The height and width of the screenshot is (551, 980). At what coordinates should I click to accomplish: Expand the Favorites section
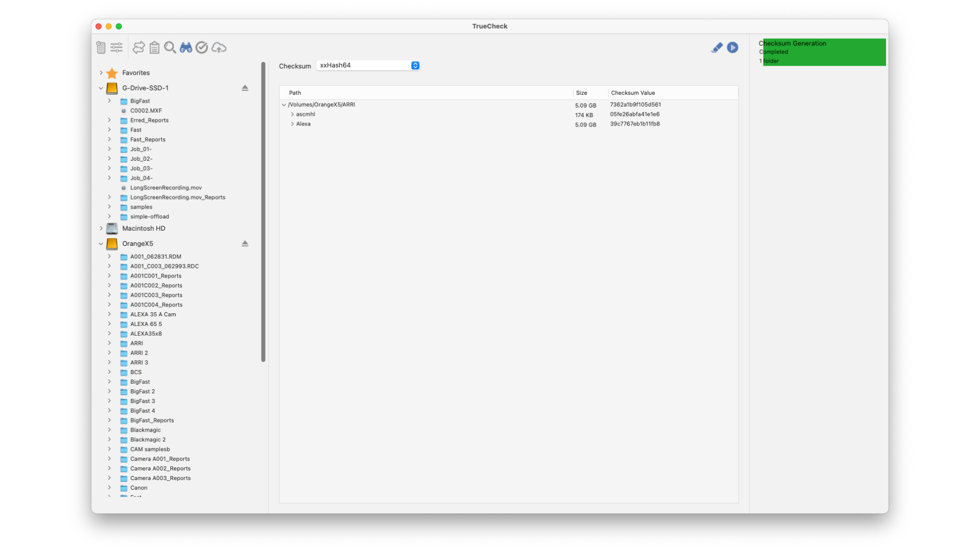(x=101, y=72)
